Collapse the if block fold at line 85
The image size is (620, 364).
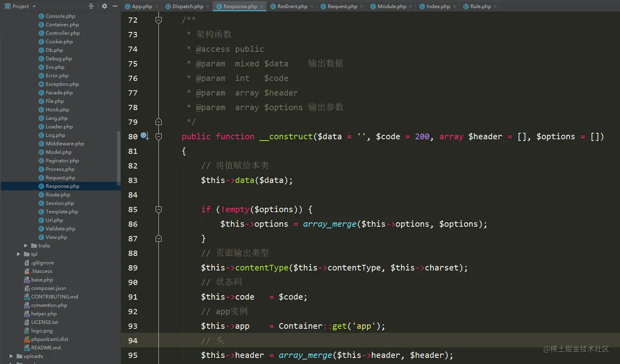pos(159,209)
